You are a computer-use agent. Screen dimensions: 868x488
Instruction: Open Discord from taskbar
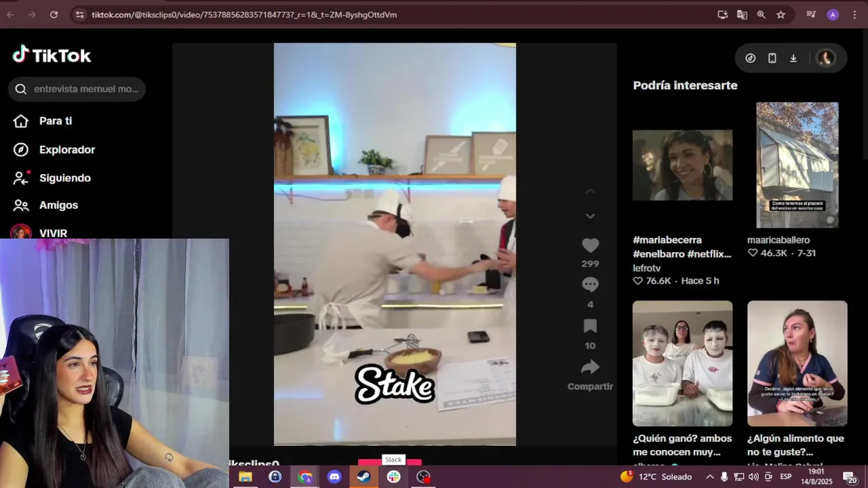tap(334, 477)
